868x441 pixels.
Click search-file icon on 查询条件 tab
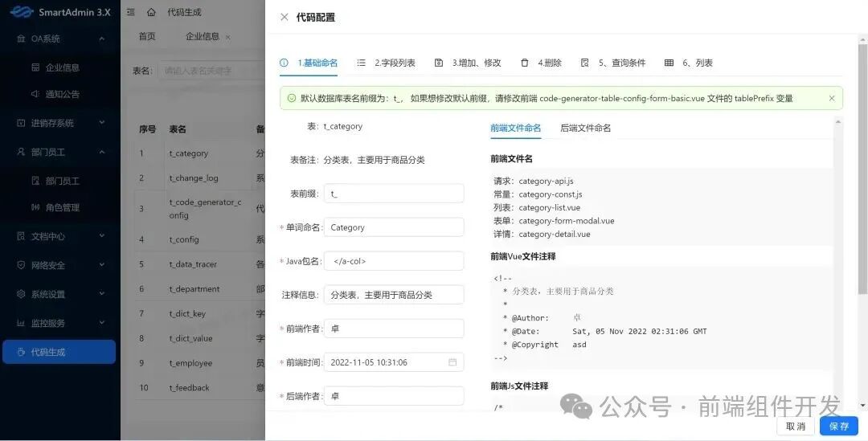point(584,63)
